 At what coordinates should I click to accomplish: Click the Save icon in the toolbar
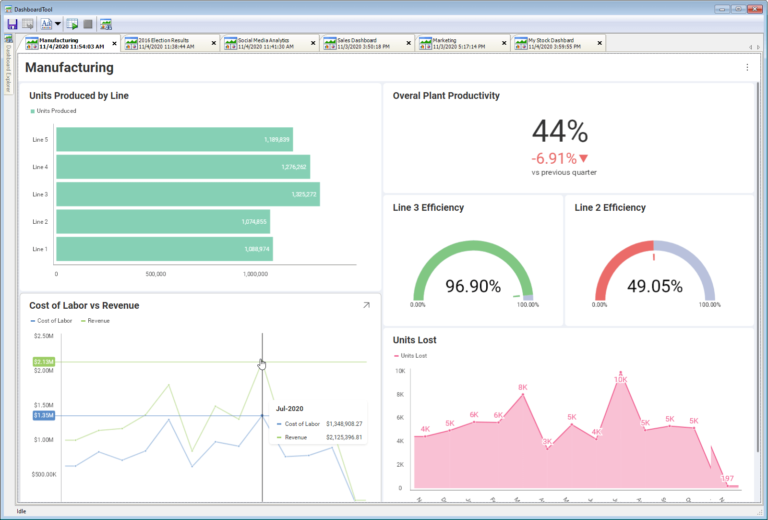pyautogui.click(x=12, y=24)
